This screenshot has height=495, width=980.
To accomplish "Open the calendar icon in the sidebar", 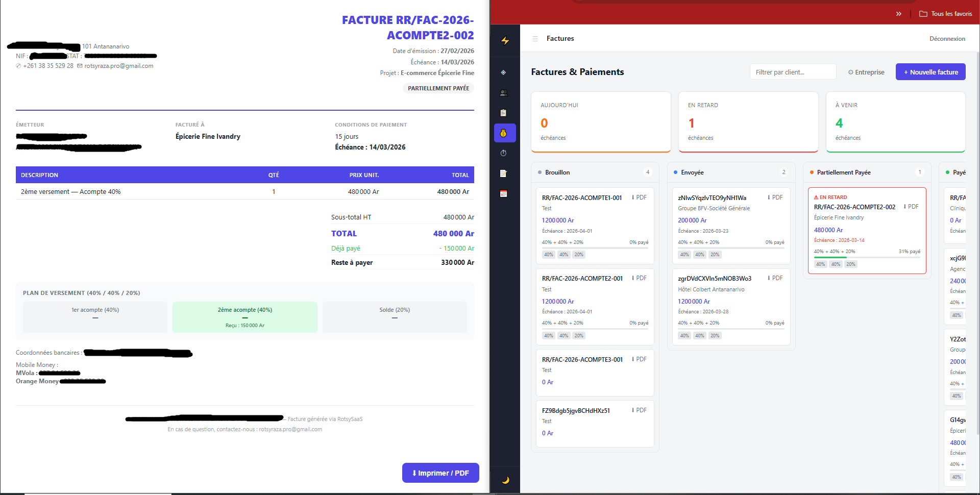I will point(503,193).
